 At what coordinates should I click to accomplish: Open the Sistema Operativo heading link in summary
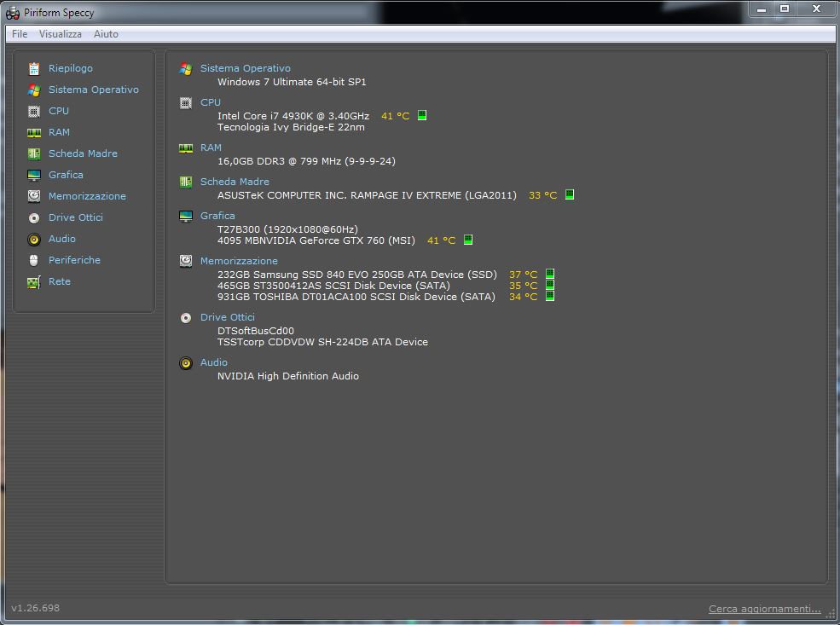pos(246,68)
